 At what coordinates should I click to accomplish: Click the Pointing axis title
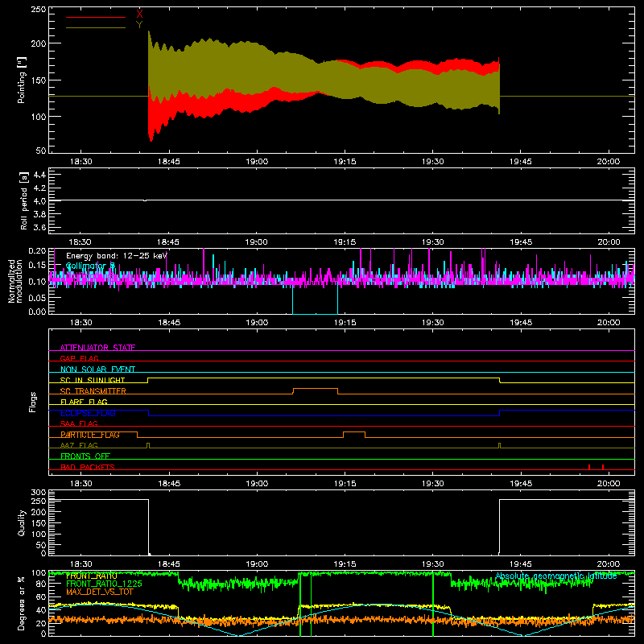click(x=22, y=80)
